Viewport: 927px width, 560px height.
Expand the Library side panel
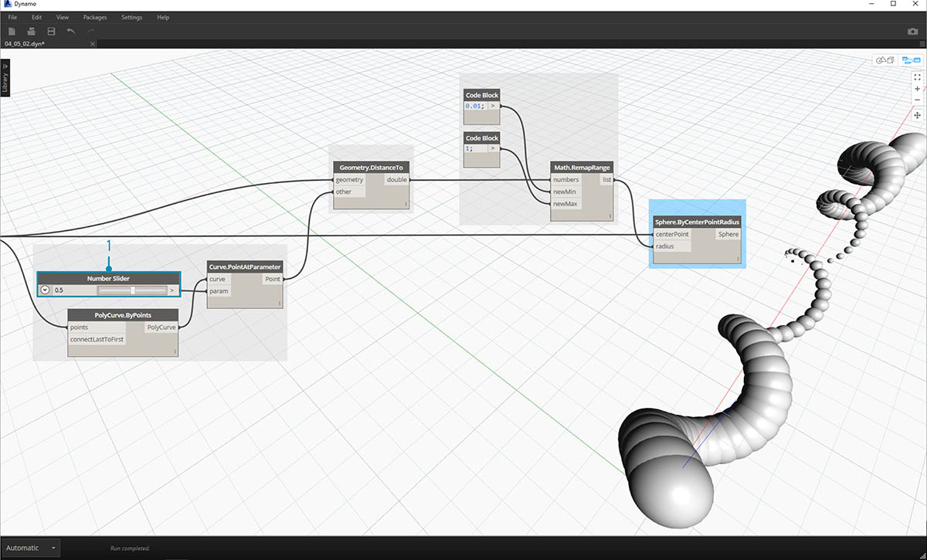[x=5, y=80]
